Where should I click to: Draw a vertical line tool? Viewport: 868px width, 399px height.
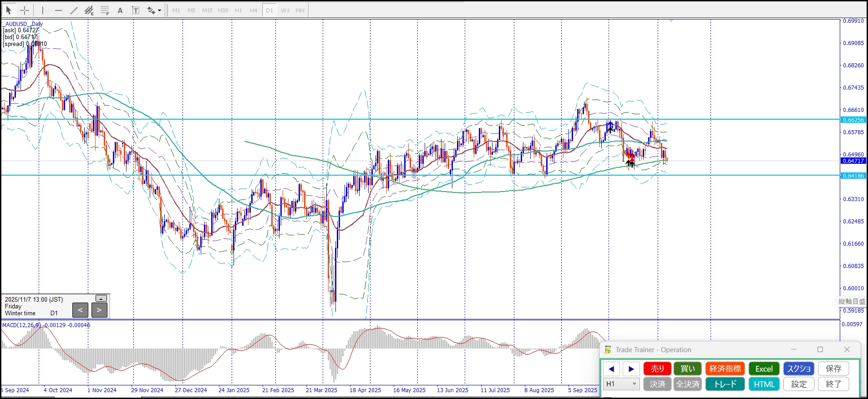[43, 10]
